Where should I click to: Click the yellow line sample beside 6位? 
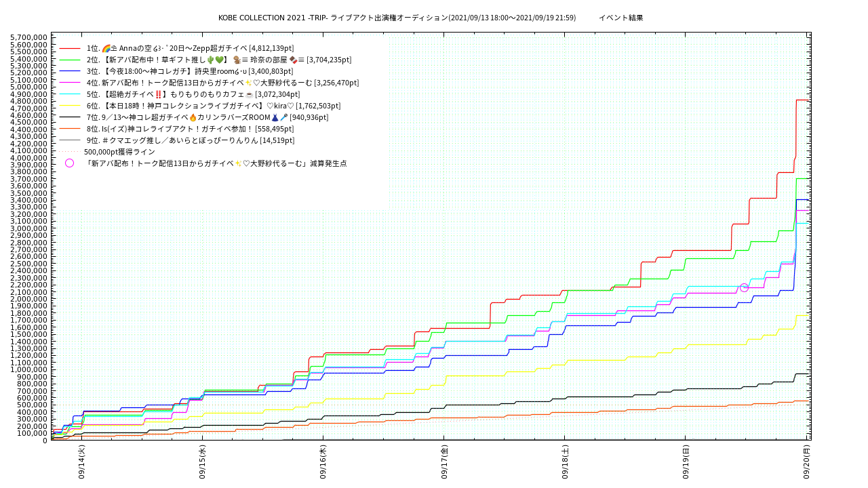tap(70, 106)
